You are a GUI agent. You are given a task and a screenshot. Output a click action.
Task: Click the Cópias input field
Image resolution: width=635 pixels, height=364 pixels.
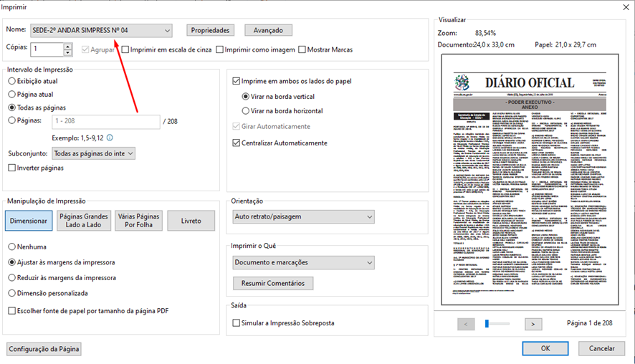pyautogui.click(x=47, y=49)
